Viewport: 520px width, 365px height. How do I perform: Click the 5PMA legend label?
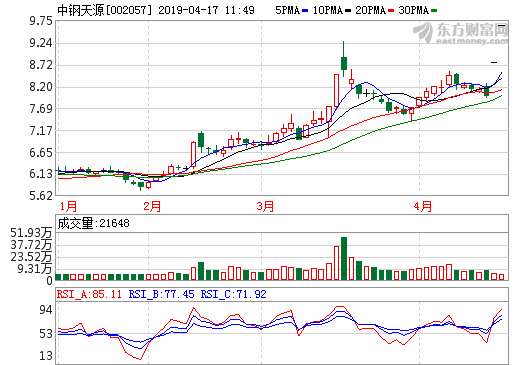coord(288,10)
